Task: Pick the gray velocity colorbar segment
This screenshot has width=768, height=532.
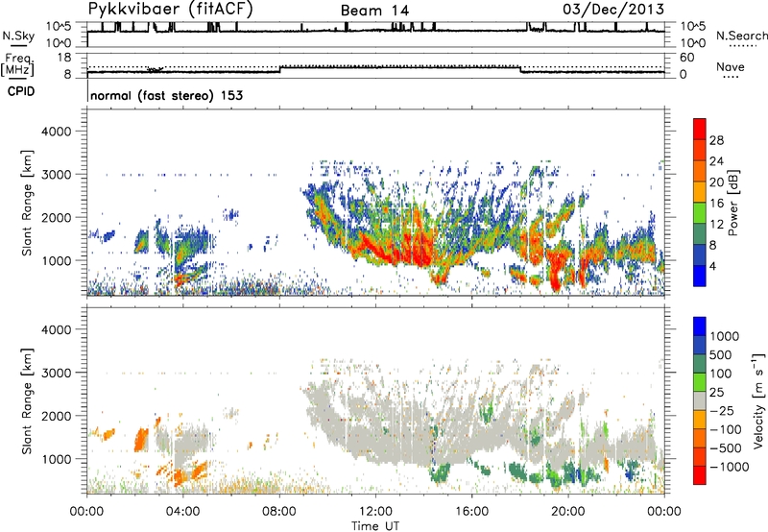Action: (x=700, y=401)
